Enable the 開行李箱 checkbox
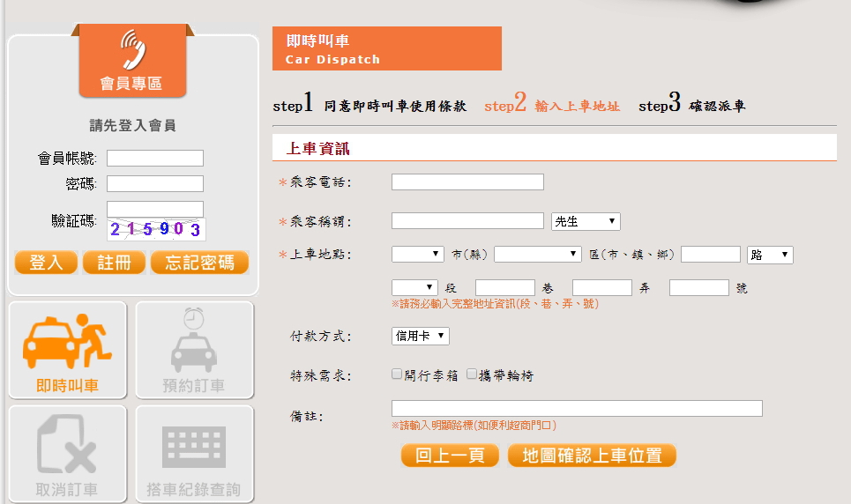The width and height of the screenshot is (851, 504). tap(397, 374)
